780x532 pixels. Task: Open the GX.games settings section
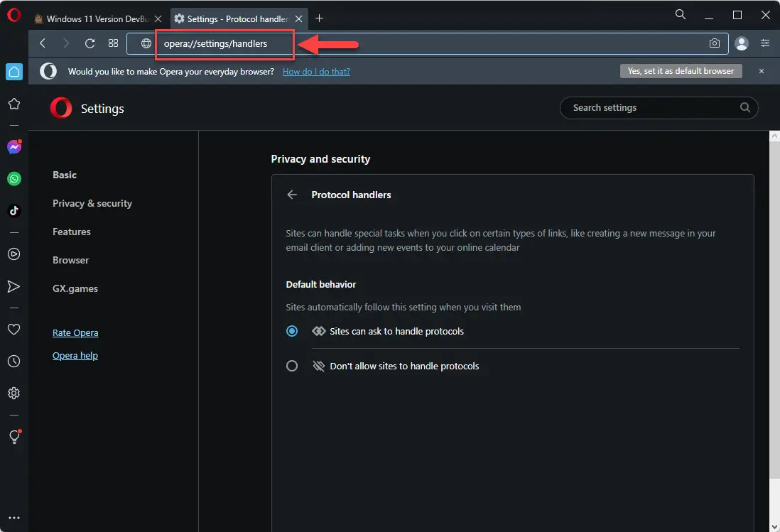[75, 288]
